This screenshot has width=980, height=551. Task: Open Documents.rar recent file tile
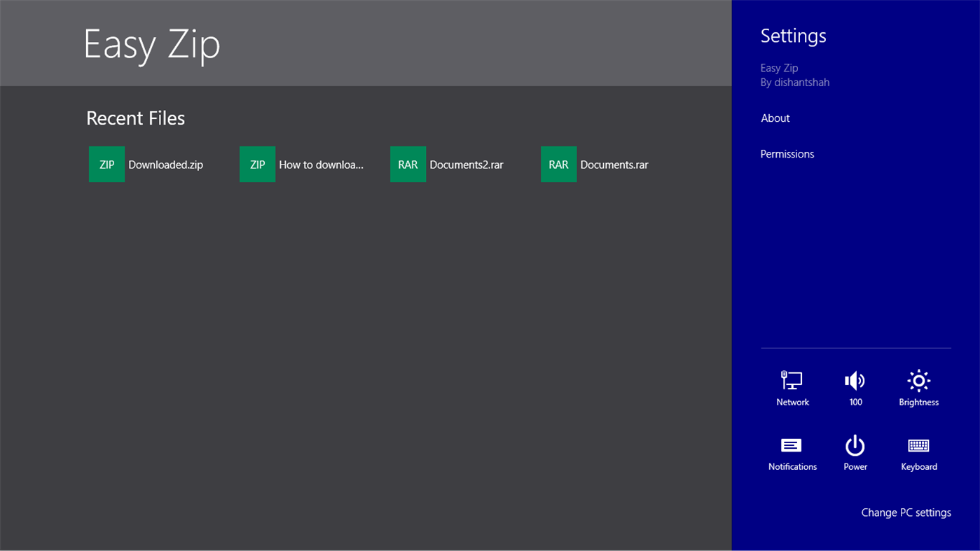(x=614, y=164)
